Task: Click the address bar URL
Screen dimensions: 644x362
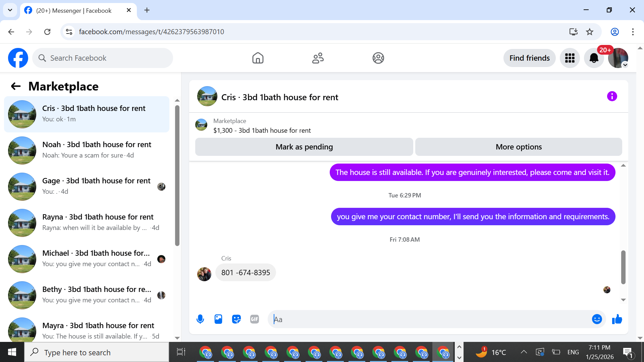Action: [x=152, y=32]
